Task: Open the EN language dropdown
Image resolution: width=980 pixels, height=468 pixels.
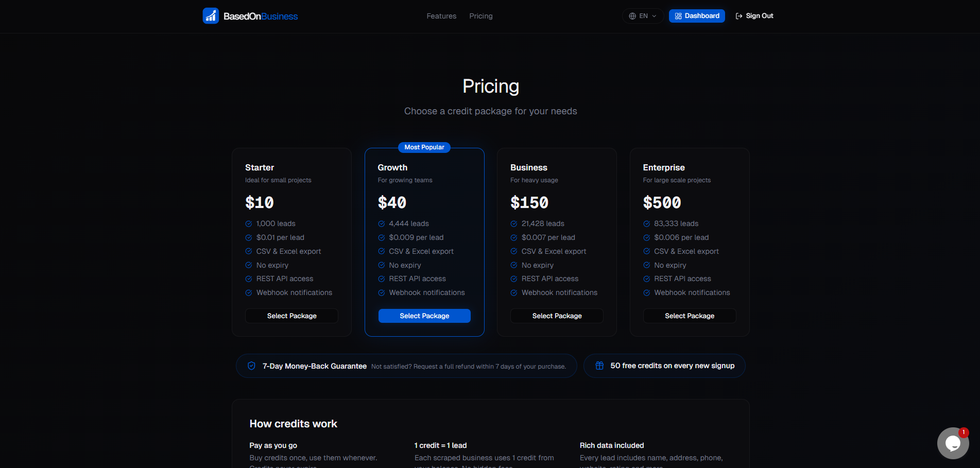Action: click(x=642, y=16)
